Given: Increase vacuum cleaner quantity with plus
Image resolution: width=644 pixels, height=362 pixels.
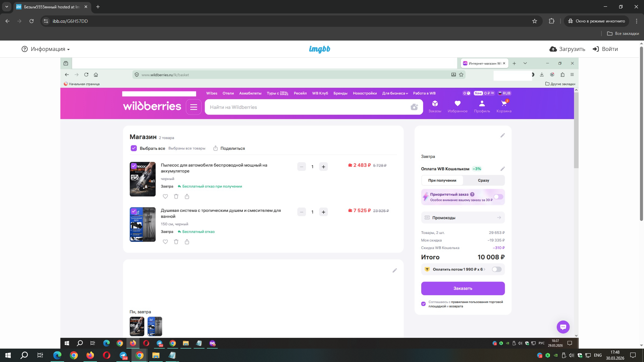Looking at the screenshot, I should pos(323,167).
